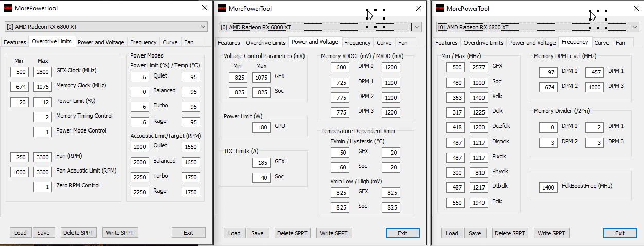Open Frequency tab in left window
This screenshot has height=246, width=644.
(x=144, y=42)
